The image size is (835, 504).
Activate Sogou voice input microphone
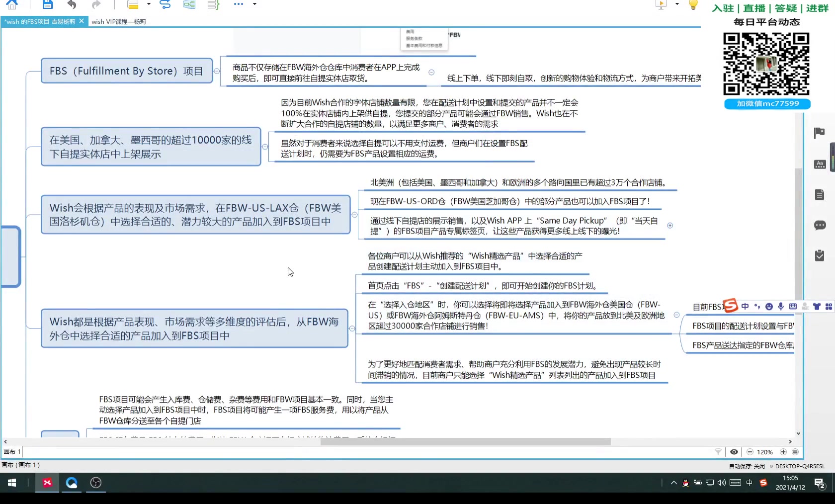(781, 307)
